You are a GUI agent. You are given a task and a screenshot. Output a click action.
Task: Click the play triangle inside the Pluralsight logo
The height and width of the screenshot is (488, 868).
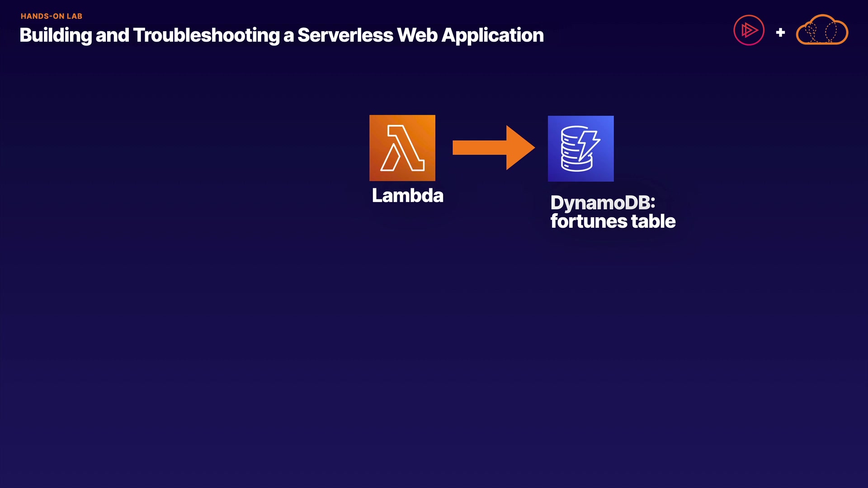point(749,30)
